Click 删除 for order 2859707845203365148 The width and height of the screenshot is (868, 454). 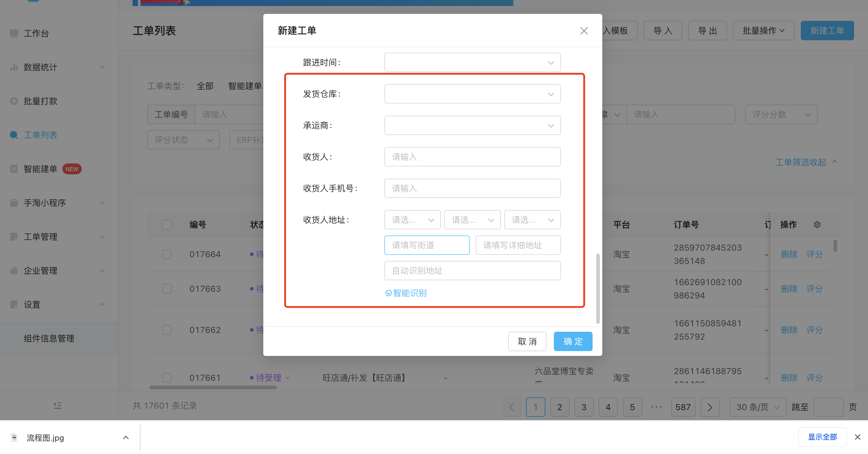pos(789,254)
